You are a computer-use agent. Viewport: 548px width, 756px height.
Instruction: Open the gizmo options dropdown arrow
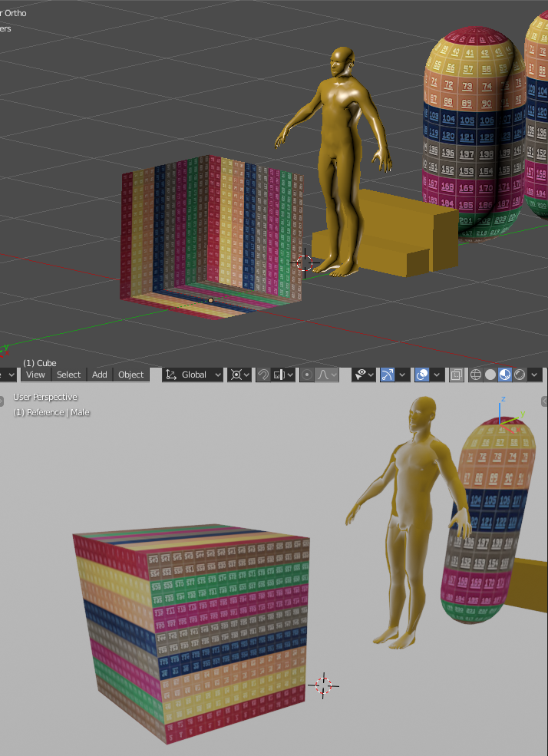coord(402,375)
